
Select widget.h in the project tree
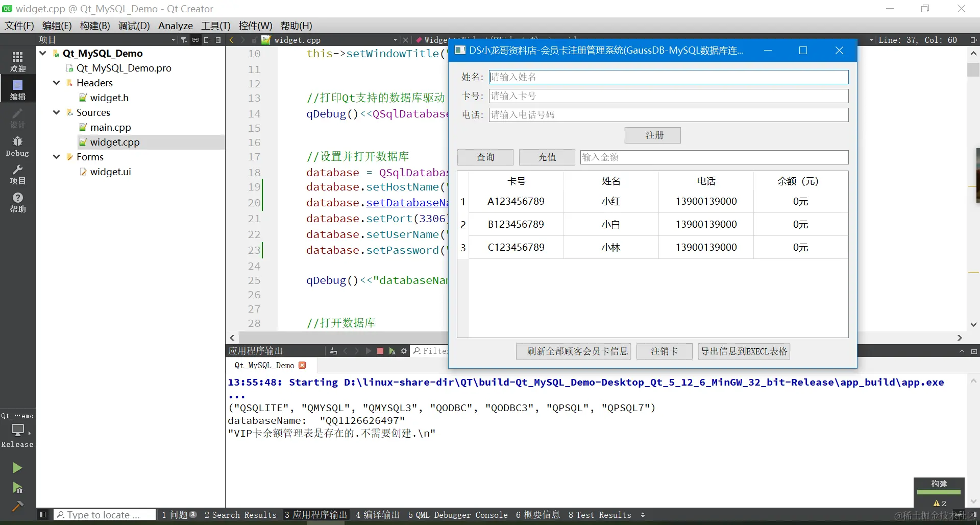click(109, 98)
